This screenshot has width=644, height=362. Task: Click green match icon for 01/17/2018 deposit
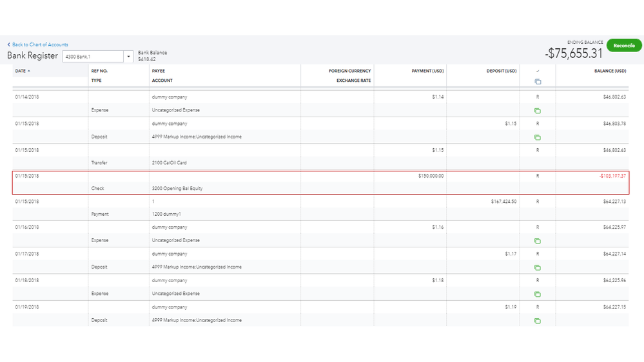[x=537, y=267]
